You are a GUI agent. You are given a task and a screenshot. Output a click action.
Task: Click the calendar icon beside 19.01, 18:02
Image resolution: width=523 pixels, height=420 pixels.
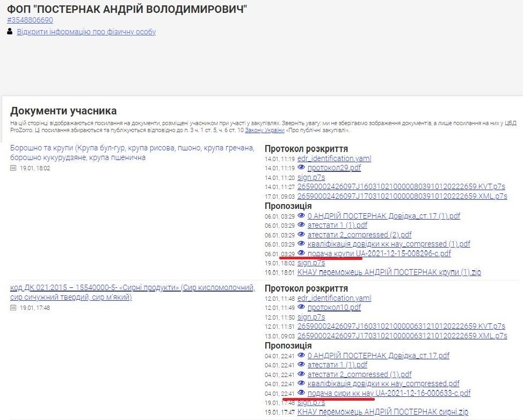tap(13, 168)
